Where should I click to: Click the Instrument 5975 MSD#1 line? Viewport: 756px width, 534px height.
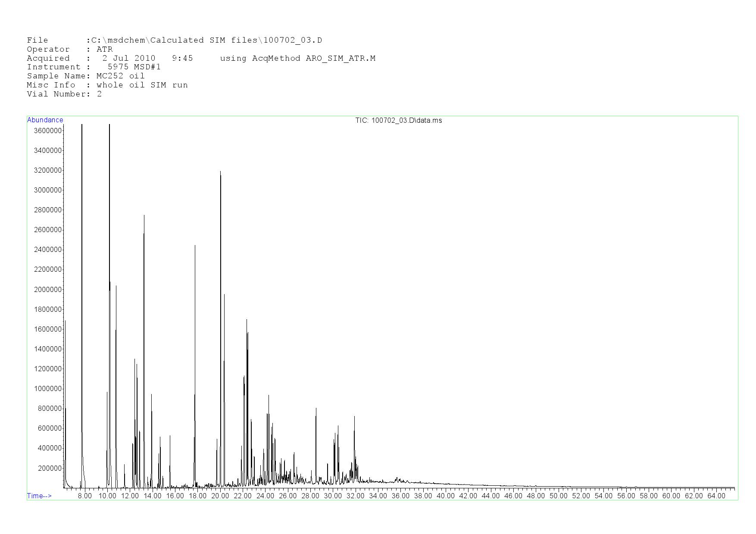pyautogui.click(x=94, y=67)
